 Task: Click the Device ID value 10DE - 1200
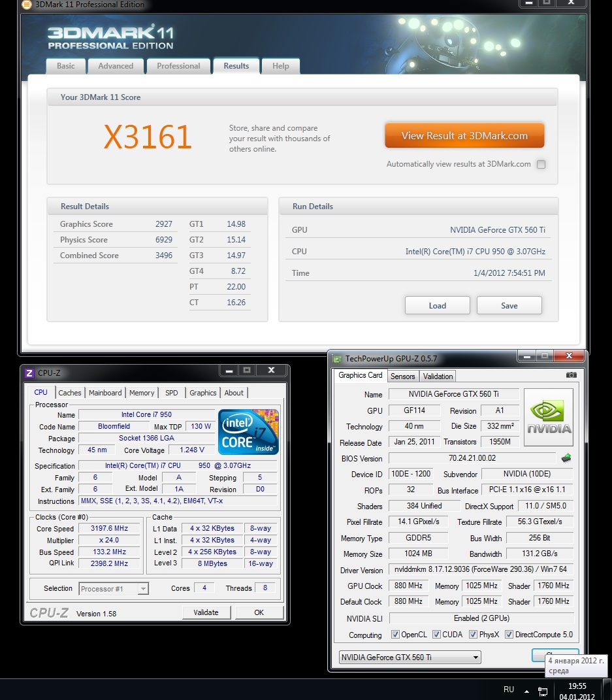click(411, 474)
